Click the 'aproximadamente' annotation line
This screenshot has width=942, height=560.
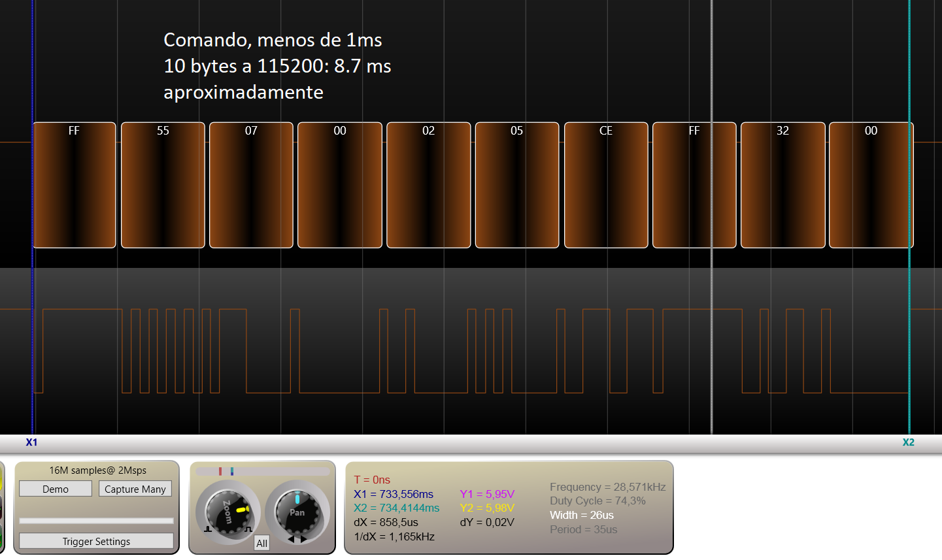(243, 92)
